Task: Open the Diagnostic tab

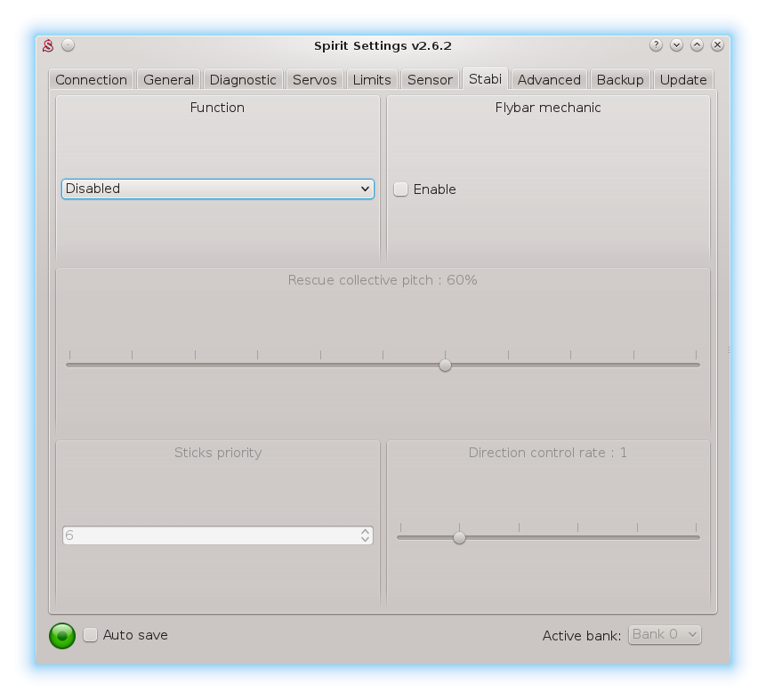Action: coord(243,80)
